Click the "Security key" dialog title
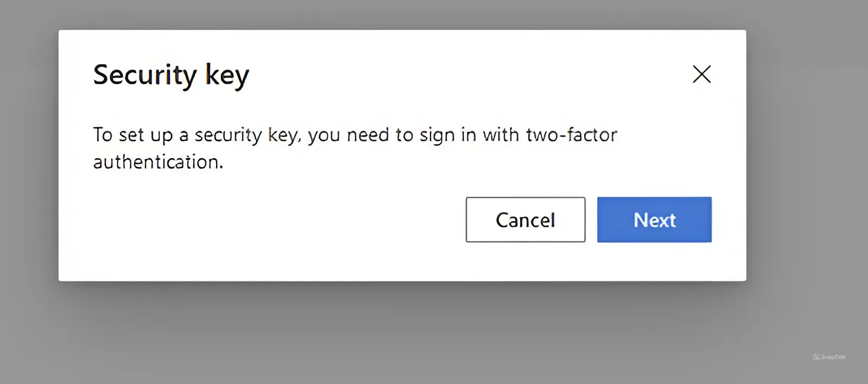Image resolution: width=868 pixels, height=384 pixels. click(x=171, y=75)
